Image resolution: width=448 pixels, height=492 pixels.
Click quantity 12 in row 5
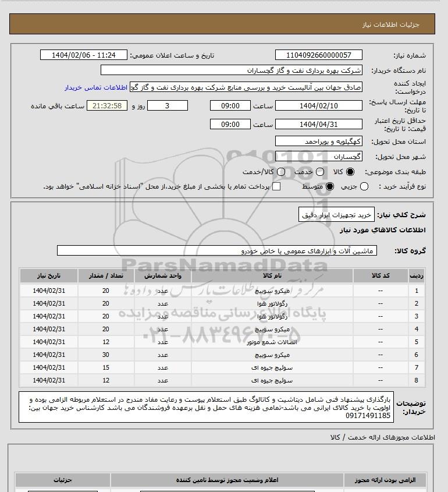[106, 342]
